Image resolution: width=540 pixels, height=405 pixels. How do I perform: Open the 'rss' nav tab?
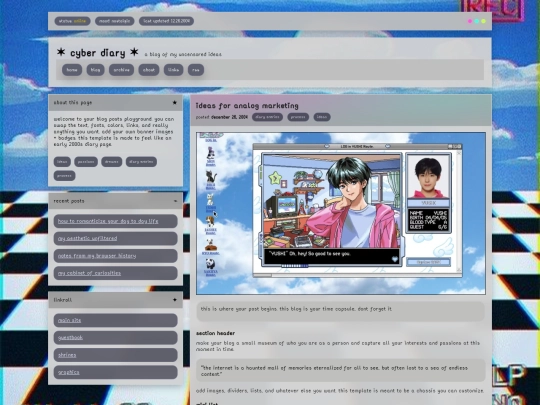pyautogui.click(x=196, y=70)
